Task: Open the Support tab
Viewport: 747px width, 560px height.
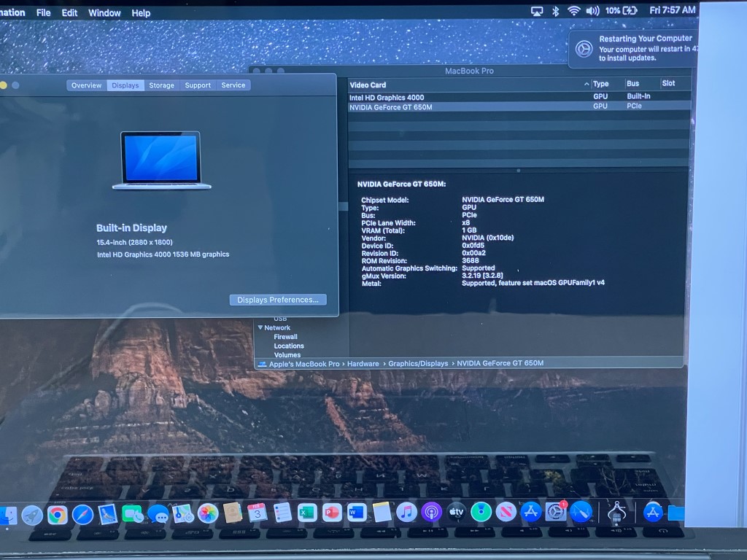Action: click(x=198, y=85)
